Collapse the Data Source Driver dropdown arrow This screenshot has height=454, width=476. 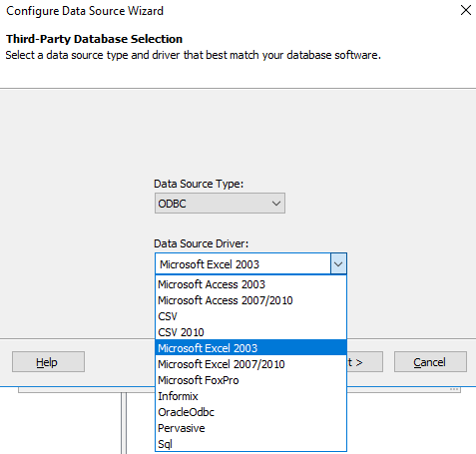338,264
